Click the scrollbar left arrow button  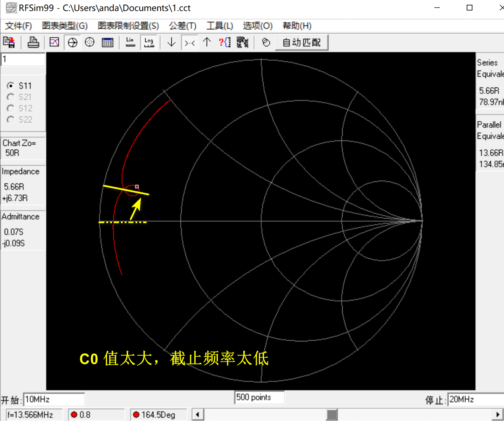point(198,414)
